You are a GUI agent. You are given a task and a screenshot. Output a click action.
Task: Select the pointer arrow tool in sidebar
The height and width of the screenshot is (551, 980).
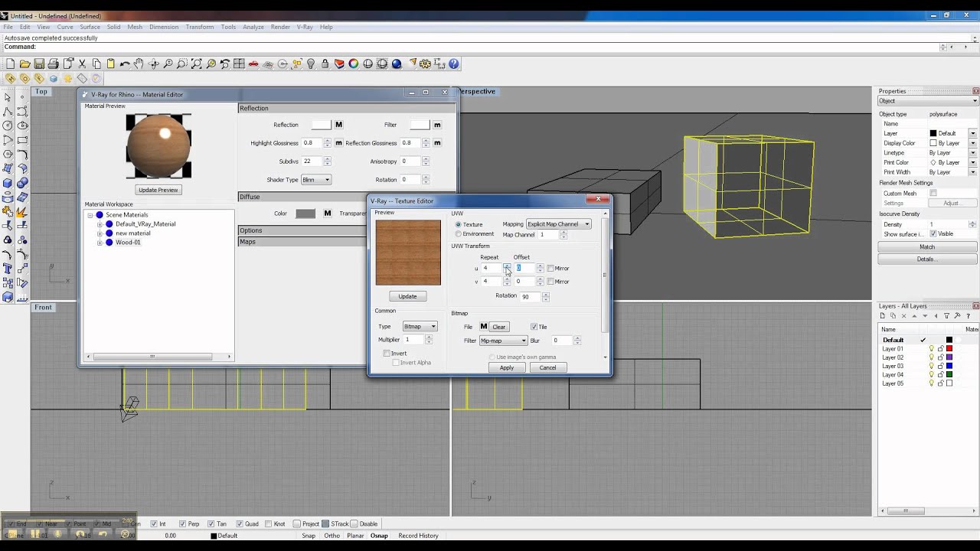click(x=8, y=97)
